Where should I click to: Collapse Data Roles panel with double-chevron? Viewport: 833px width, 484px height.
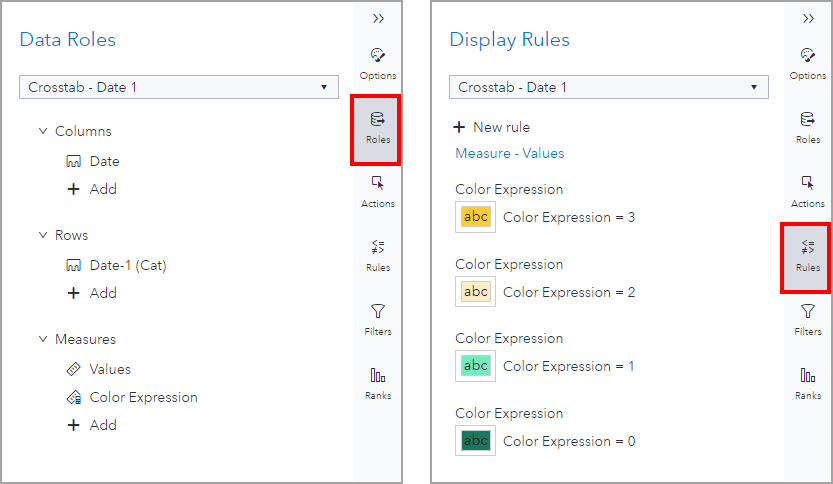point(378,18)
